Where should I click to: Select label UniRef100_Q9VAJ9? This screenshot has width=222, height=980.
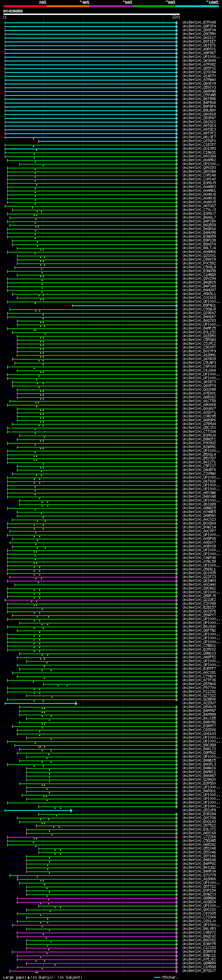tap(199, 707)
